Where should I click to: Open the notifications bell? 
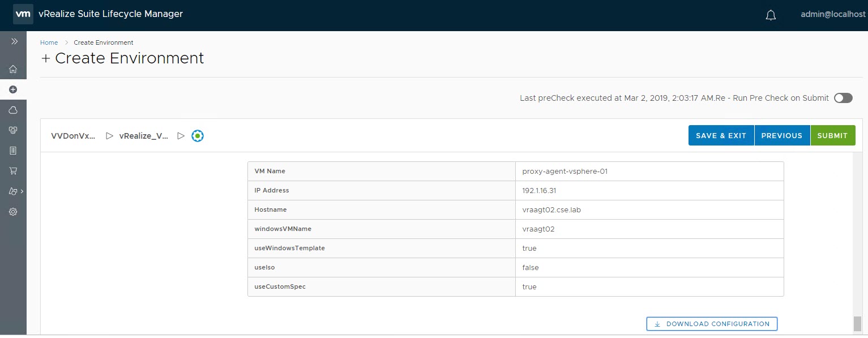click(770, 15)
